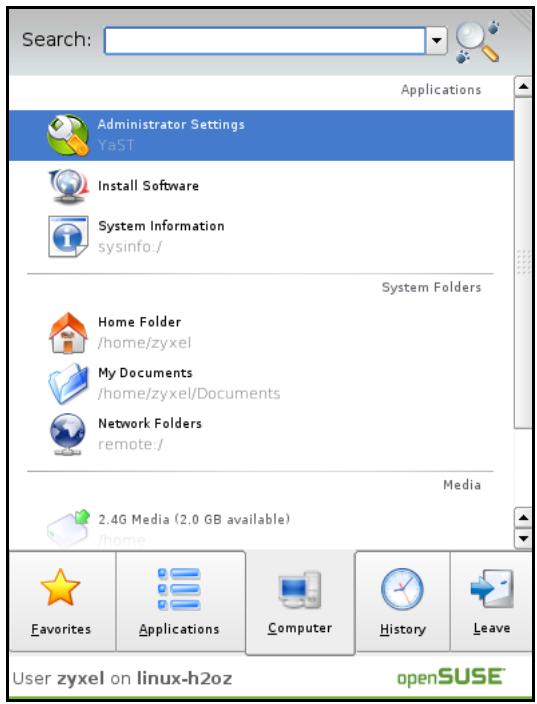Image resolution: width=537 pixels, height=704 pixels.
Task: Open the Home Folder entry text
Action: pos(140,321)
